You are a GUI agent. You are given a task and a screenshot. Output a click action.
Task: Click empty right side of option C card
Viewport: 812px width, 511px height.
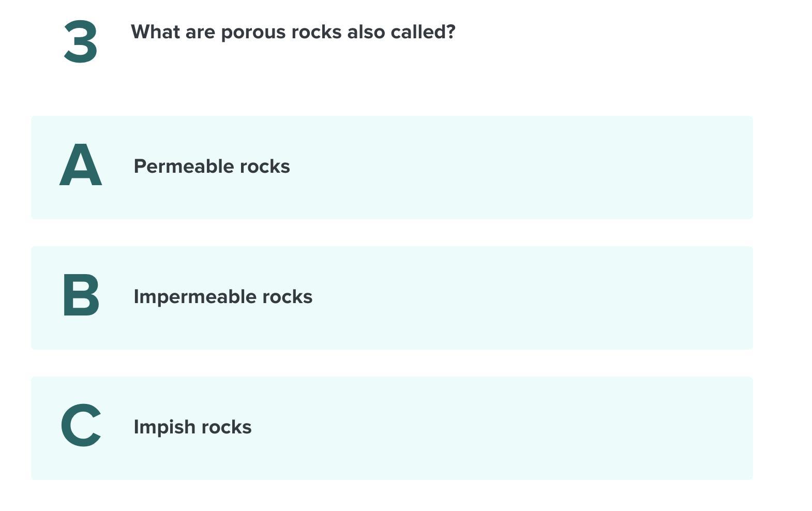click(569, 428)
